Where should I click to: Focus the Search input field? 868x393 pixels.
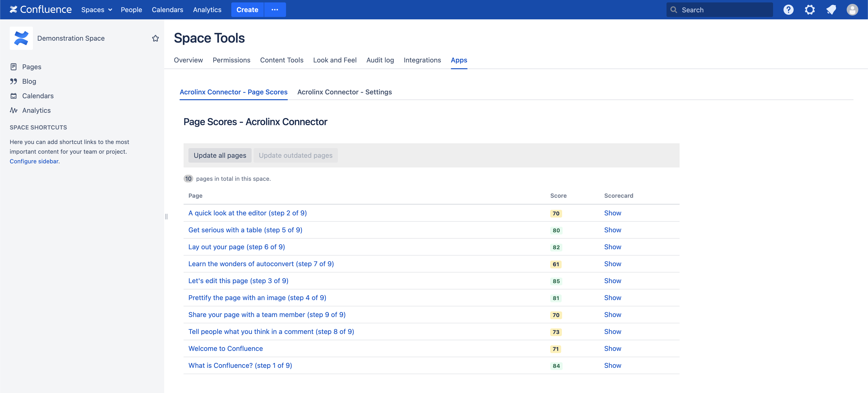tap(719, 10)
